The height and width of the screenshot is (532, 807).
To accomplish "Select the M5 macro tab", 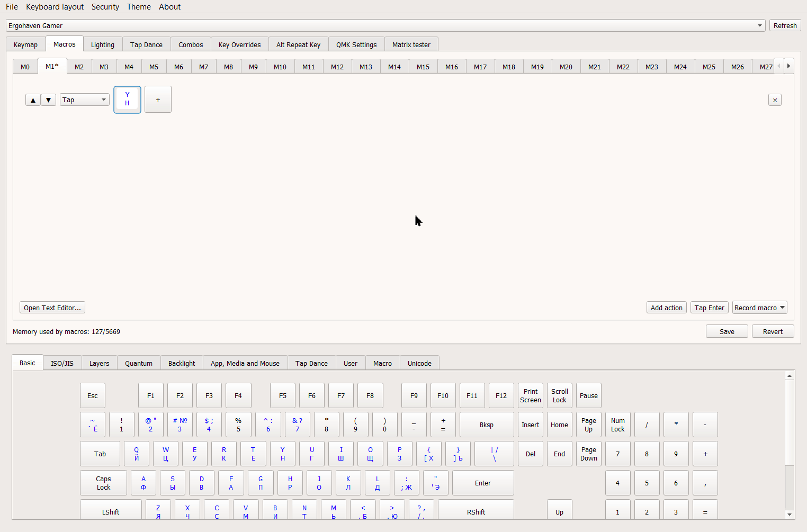I will pos(154,67).
